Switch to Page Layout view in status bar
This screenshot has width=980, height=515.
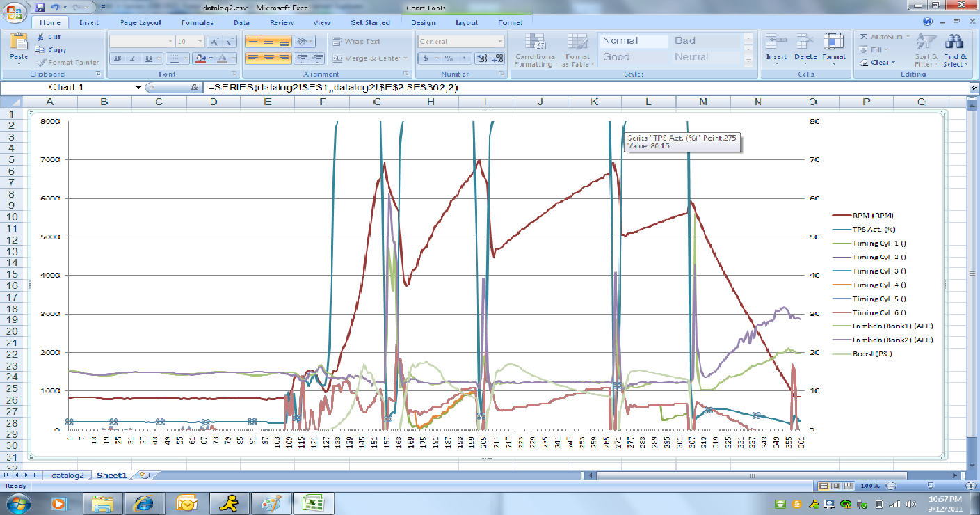(837, 484)
